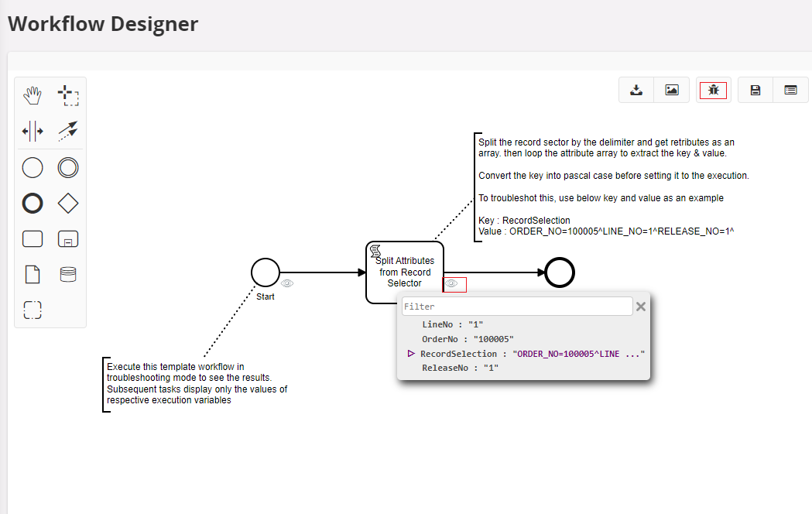Expand the RecordSelection variable

click(x=411, y=354)
